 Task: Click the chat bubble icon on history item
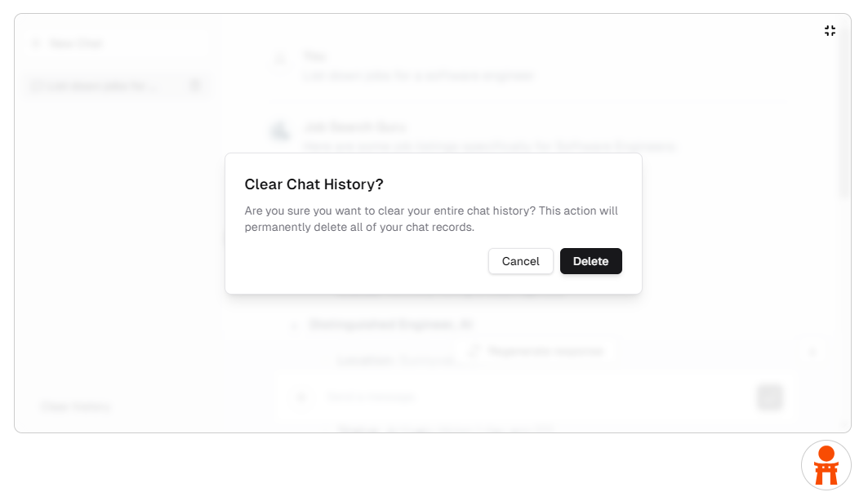pos(35,85)
